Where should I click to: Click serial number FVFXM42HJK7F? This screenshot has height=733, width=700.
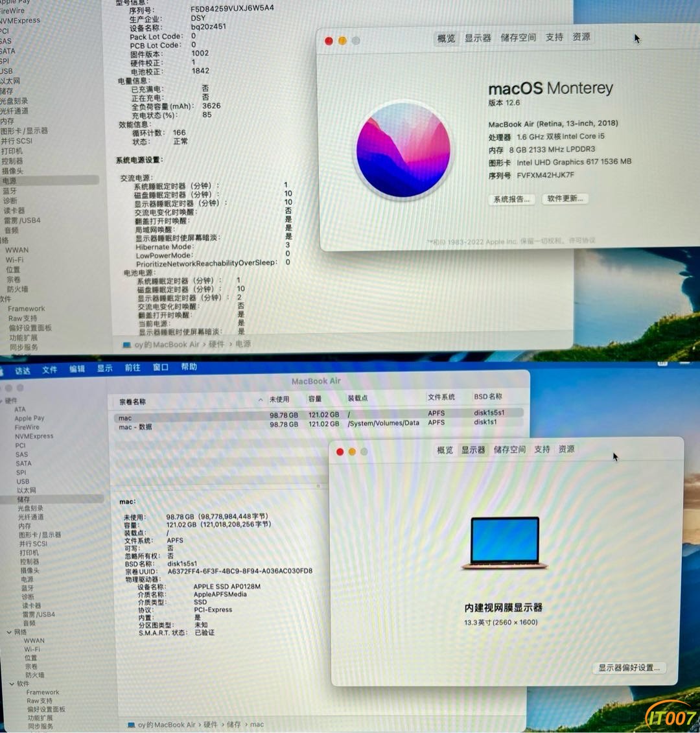pos(545,175)
